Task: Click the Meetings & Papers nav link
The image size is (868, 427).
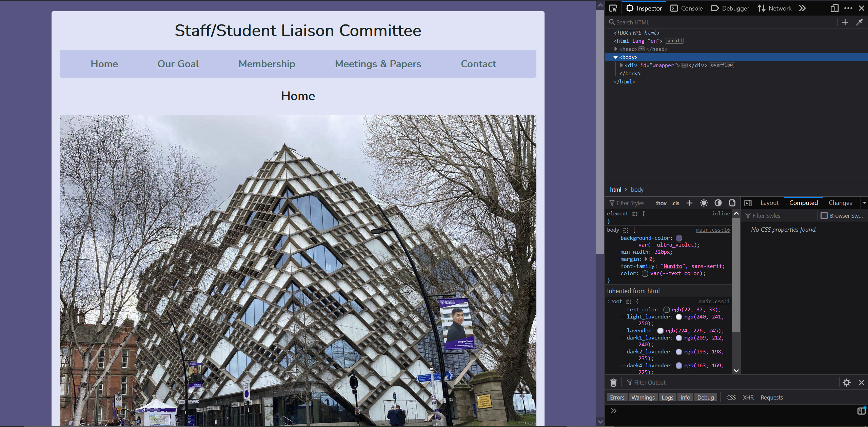Action: tap(378, 63)
